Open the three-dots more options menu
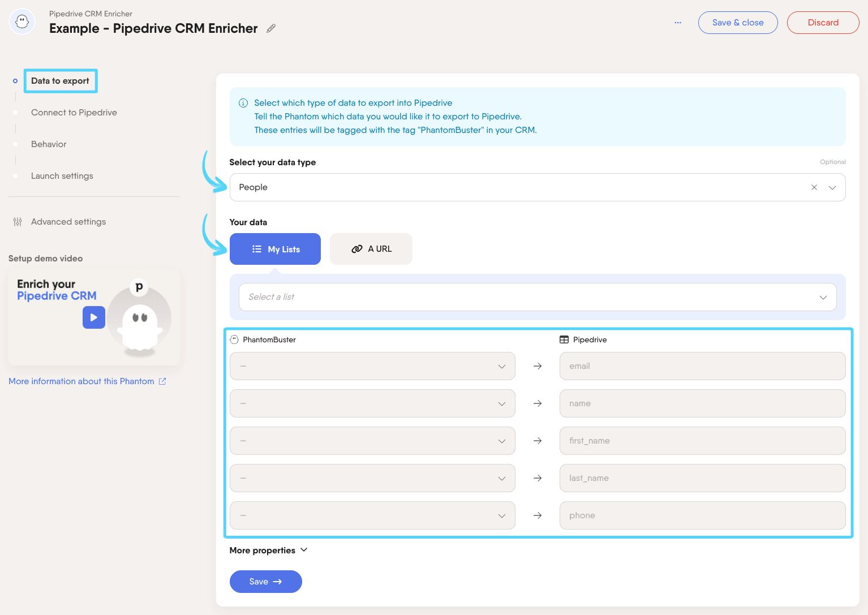This screenshot has width=868, height=615. pyautogui.click(x=678, y=23)
